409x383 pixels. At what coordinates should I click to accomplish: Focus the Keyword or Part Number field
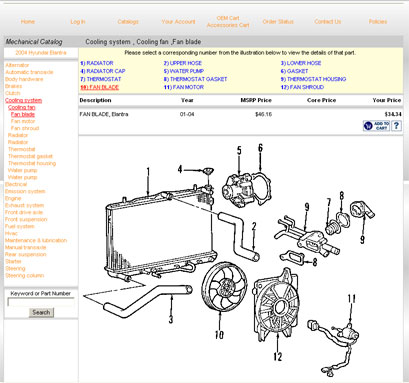pos(41,302)
